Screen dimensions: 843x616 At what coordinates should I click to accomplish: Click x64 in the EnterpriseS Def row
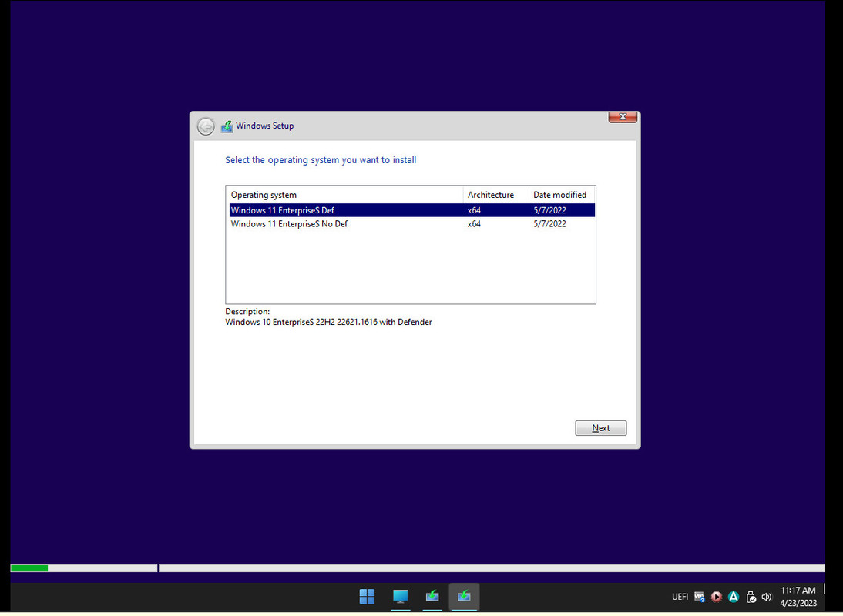474,210
